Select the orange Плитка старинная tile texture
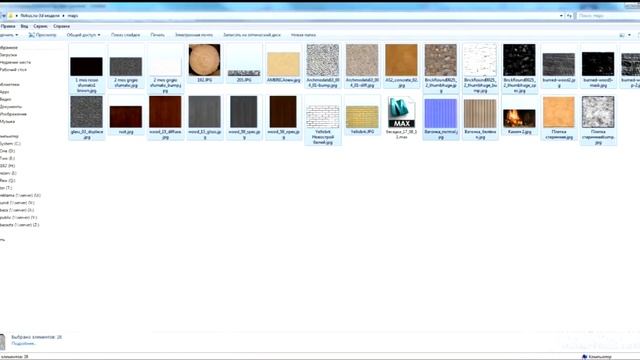Screen dimensions: 640x360 (559, 112)
